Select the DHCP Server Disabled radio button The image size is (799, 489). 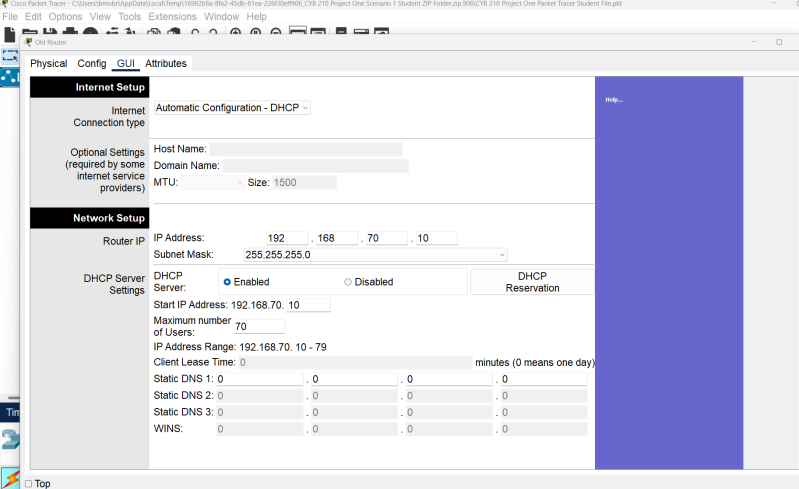348,282
